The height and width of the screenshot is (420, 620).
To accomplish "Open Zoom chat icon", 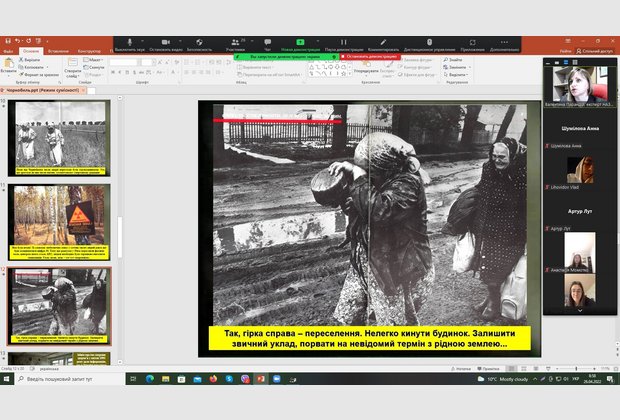I will [267, 43].
